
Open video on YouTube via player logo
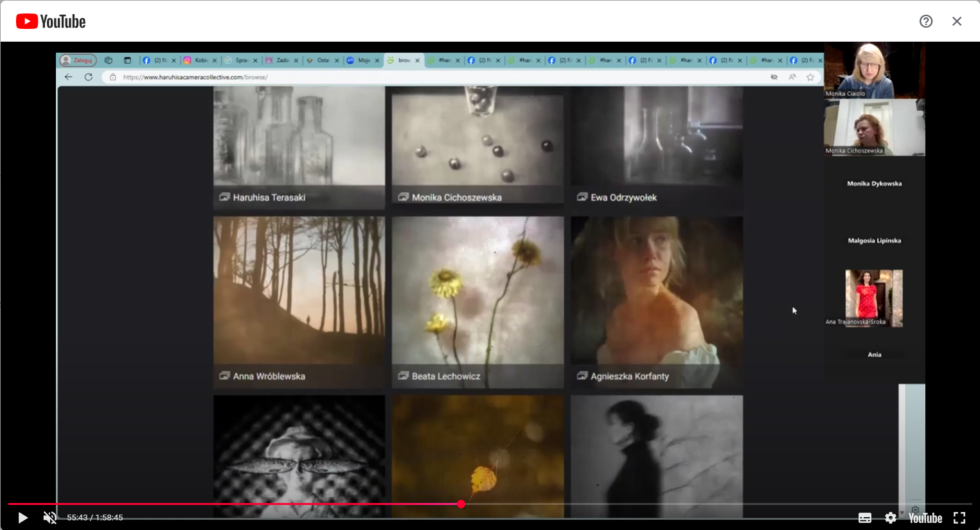click(925, 518)
